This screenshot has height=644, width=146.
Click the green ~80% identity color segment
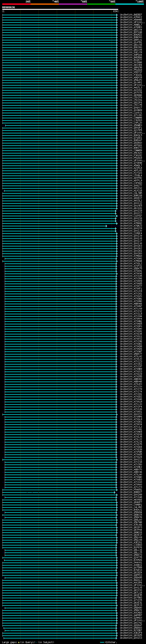click(101, 4)
